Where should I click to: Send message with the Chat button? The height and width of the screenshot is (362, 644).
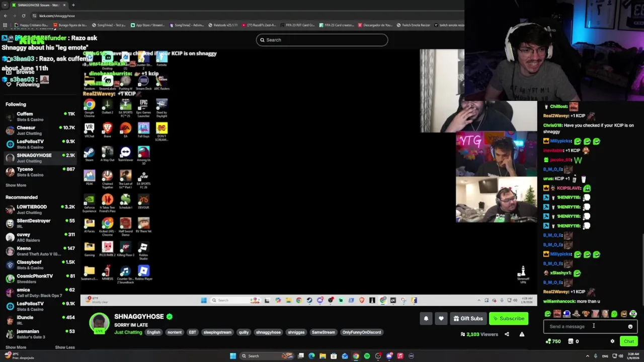(629, 341)
